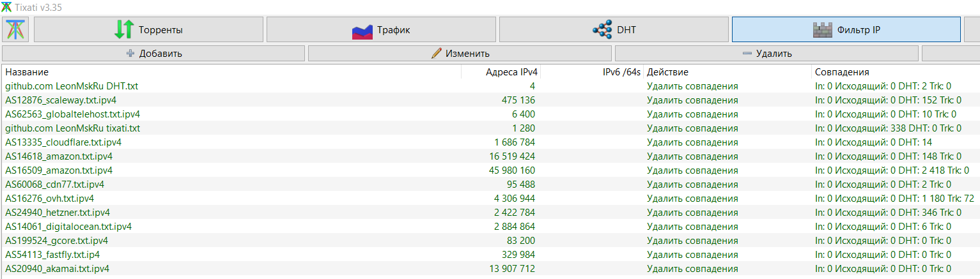980x279 pixels.
Task: Click the green arrows Торренты icon
Action: coord(124,29)
